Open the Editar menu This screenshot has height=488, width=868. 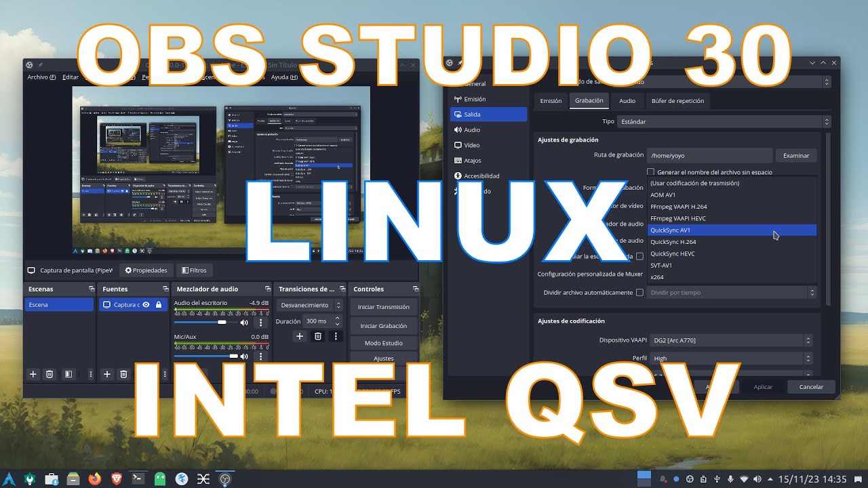(x=71, y=77)
